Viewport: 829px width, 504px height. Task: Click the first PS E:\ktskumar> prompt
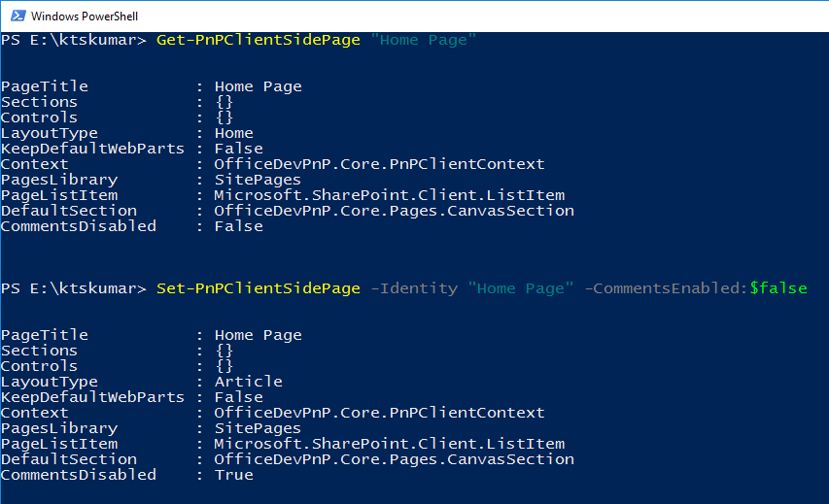tap(73, 40)
